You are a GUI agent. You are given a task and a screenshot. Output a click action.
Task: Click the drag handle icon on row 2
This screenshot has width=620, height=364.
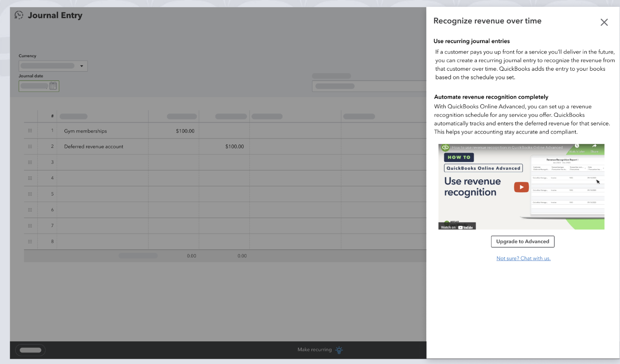point(30,147)
